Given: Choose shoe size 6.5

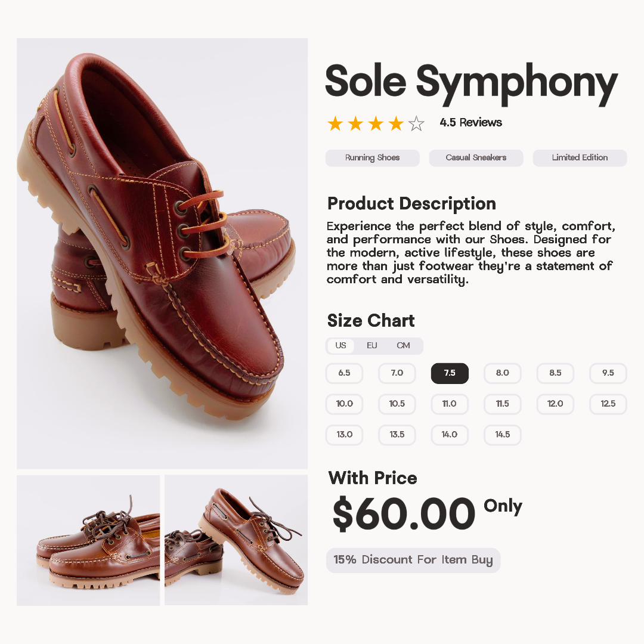Looking at the screenshot, I should pos(344,373).
